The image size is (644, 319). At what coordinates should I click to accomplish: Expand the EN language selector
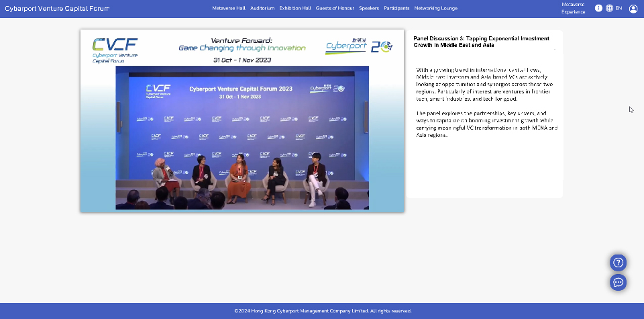pyautogui.click(x=619, y=9)
